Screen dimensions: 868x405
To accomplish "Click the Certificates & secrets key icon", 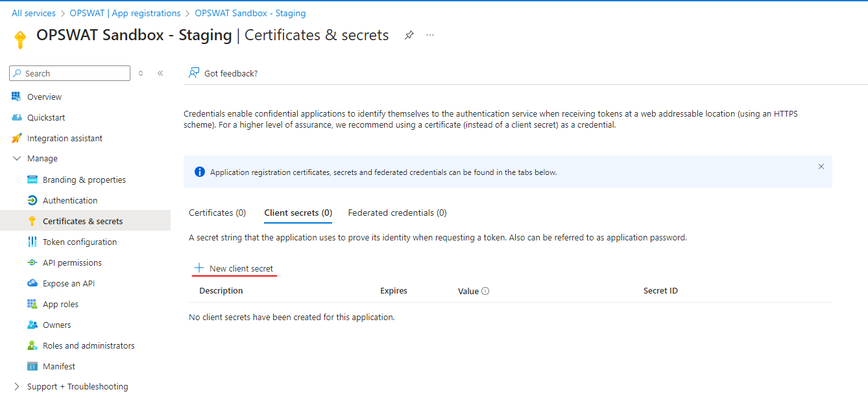I will tap(32, 221).
